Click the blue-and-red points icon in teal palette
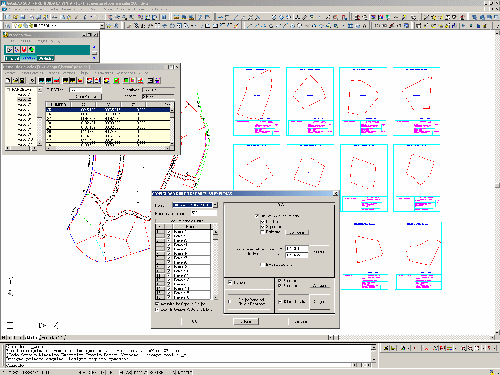Viewport: 500px width, 375px height. tap(17, 49)
